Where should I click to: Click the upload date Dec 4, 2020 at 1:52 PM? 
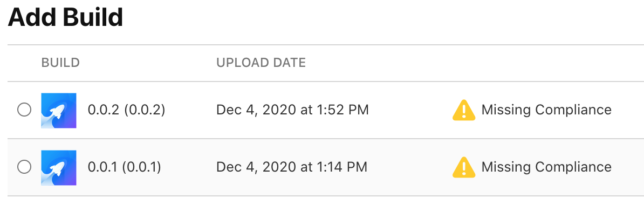pos(292,110)
